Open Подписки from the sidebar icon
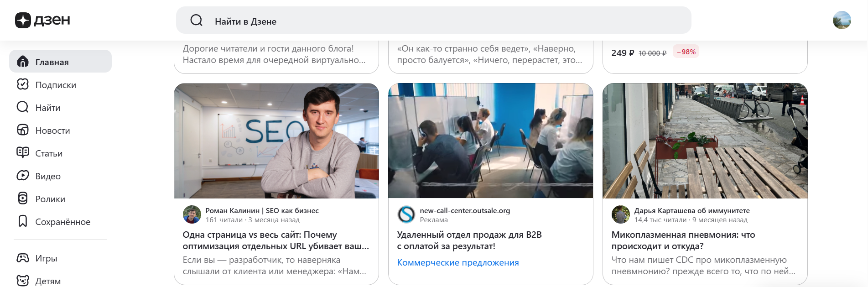This screenshot has height=287, width=868. point(23,84)
